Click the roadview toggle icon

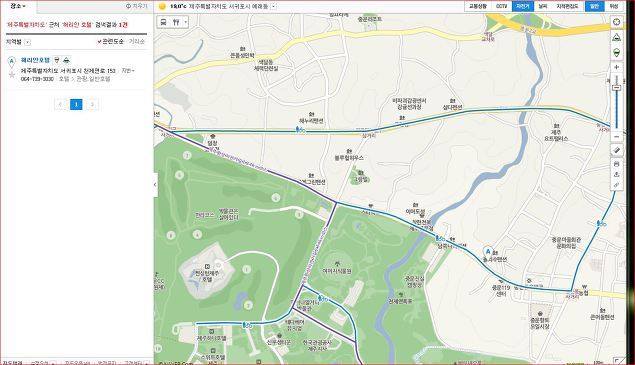coord(617,37)
